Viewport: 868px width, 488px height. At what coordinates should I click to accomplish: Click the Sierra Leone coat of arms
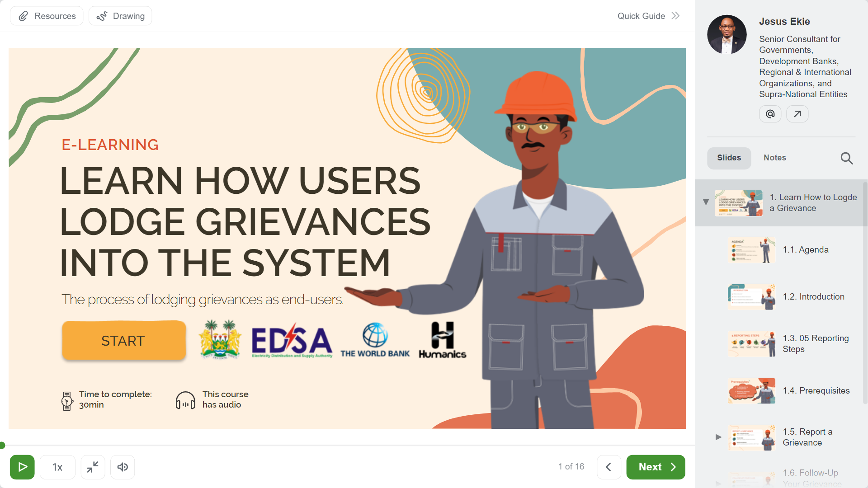(220, 340)
